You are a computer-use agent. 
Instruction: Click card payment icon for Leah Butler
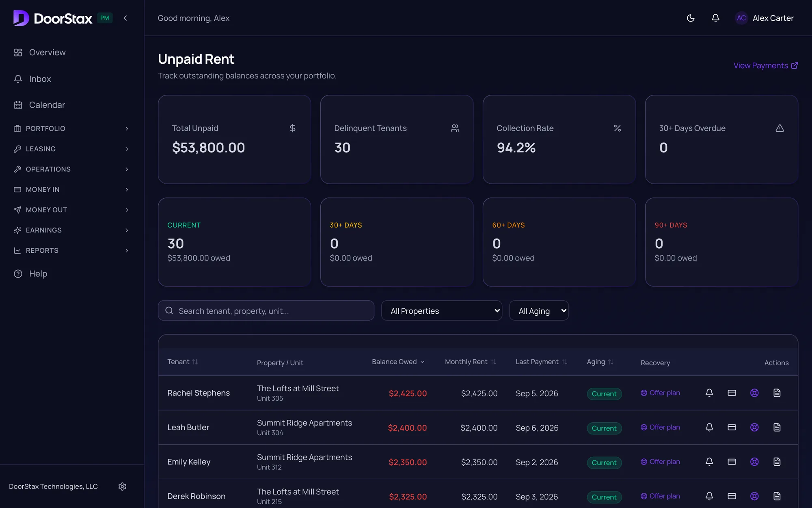(x=732, y=428)
